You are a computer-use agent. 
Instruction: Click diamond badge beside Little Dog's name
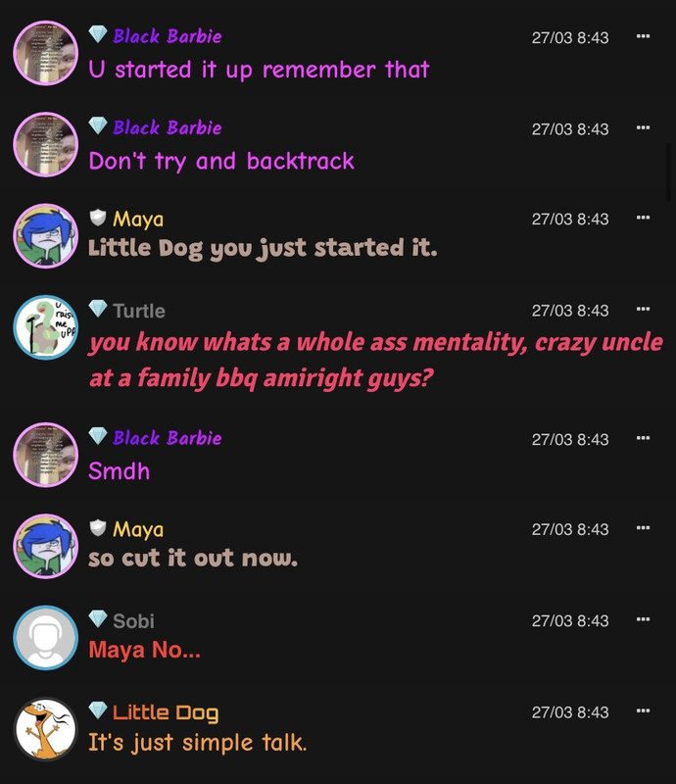coord(98,710)
